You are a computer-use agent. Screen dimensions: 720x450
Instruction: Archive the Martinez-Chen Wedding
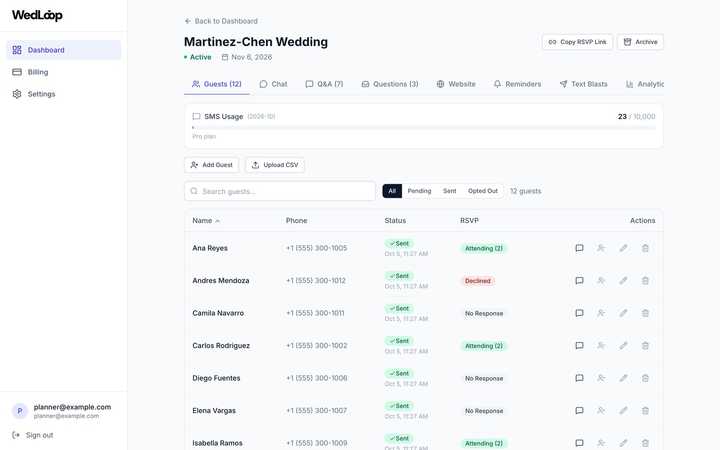[x=641, y=42]
